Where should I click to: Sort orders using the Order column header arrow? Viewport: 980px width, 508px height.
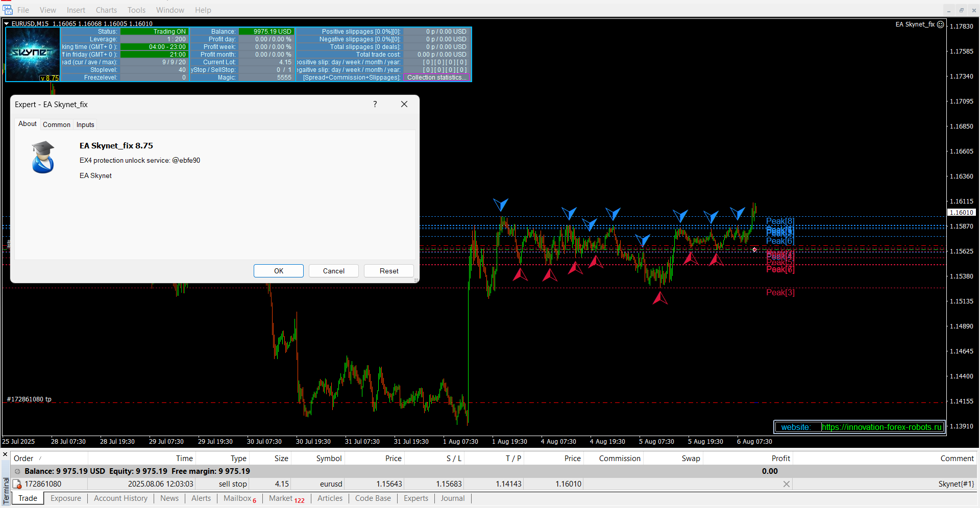point(40,459)
